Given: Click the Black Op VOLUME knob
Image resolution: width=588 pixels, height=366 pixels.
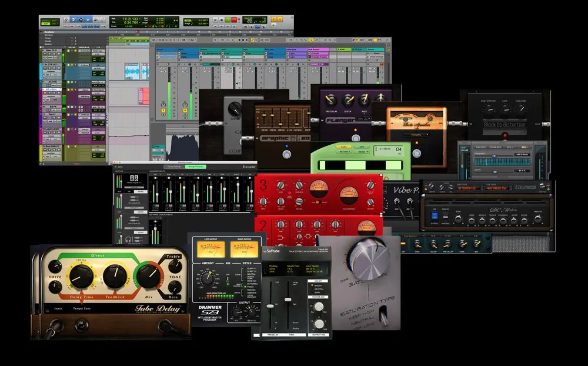Looking at the screenshot, I should click(x=521, y=109).
